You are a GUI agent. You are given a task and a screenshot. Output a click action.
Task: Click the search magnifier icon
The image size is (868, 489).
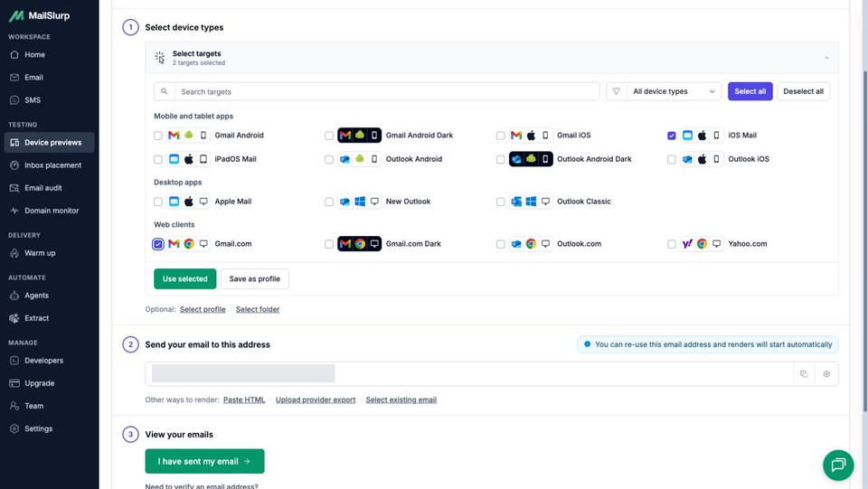[165, 92]
